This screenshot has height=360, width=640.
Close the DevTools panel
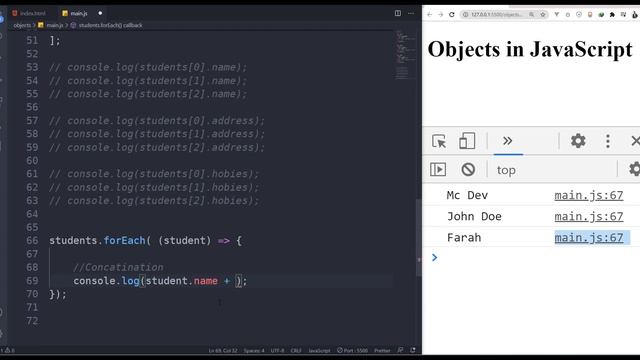[x=635, y=141]
